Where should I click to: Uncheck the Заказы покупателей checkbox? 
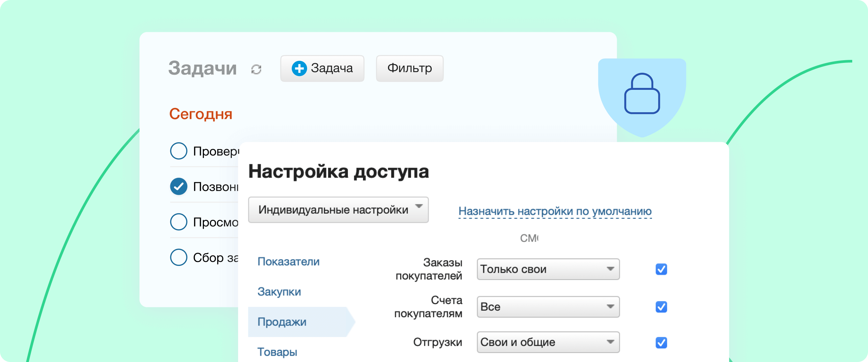[661, 269]
